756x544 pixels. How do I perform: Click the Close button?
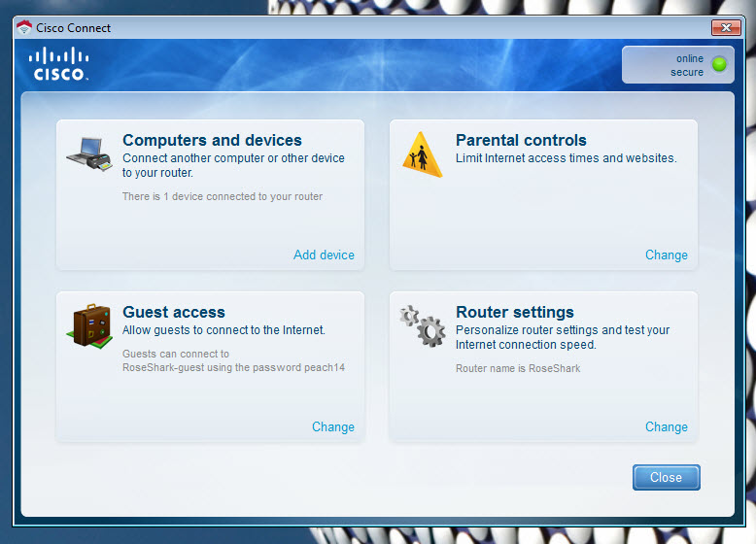click(x=667, y=478)
